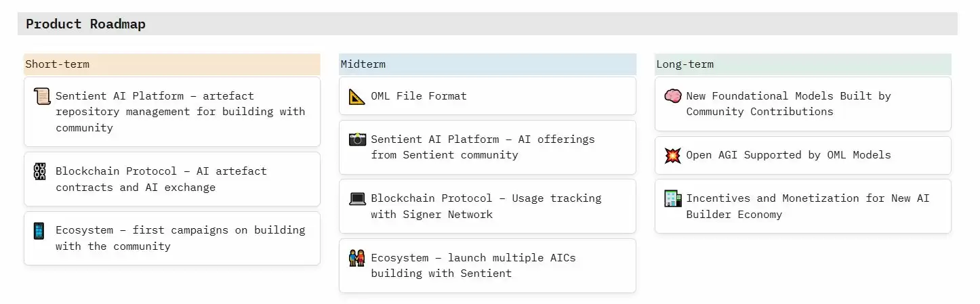The width and height of the screenshot is (980, 304).
Task: Click the explosion icon beside Open AGI card
Action: tap(672, 155)
